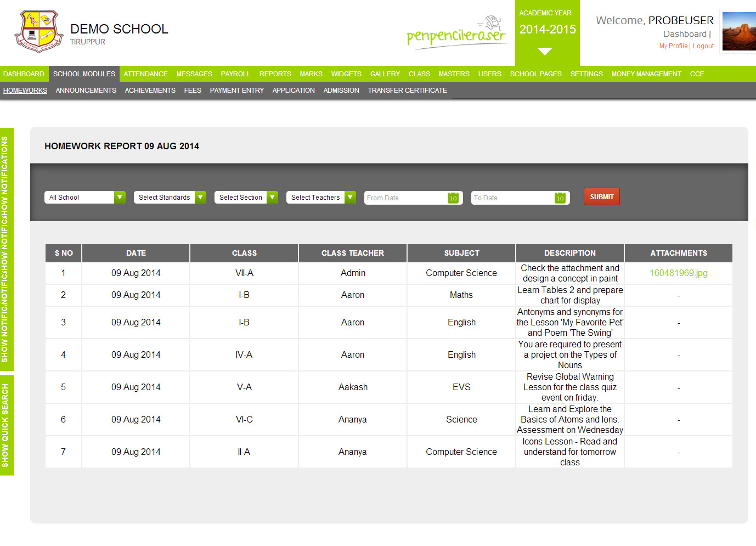
Task: Select the Transfer Certificate submenu tab
Action: click(x=407, y=90)
